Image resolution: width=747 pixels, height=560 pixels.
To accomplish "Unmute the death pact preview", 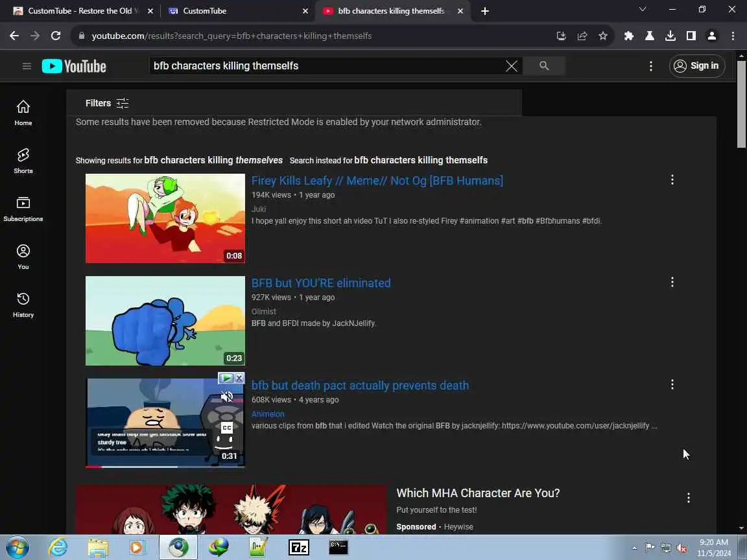I will click(227, 396).
